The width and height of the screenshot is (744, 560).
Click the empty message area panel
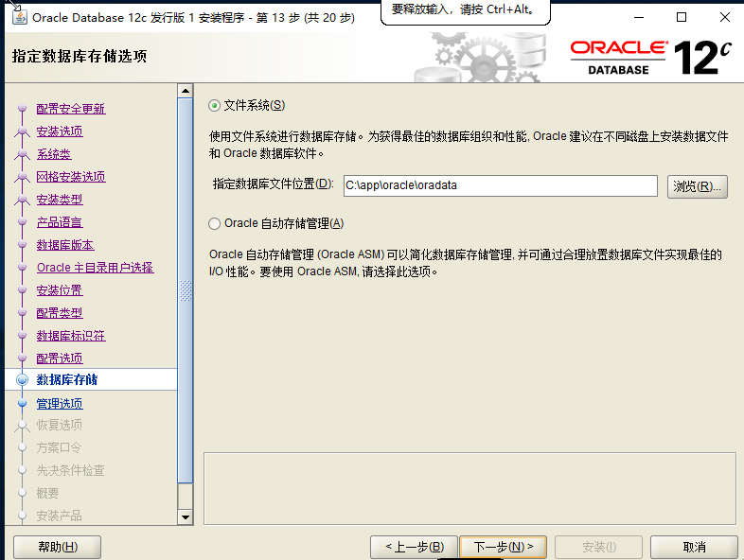pos(469,488)
